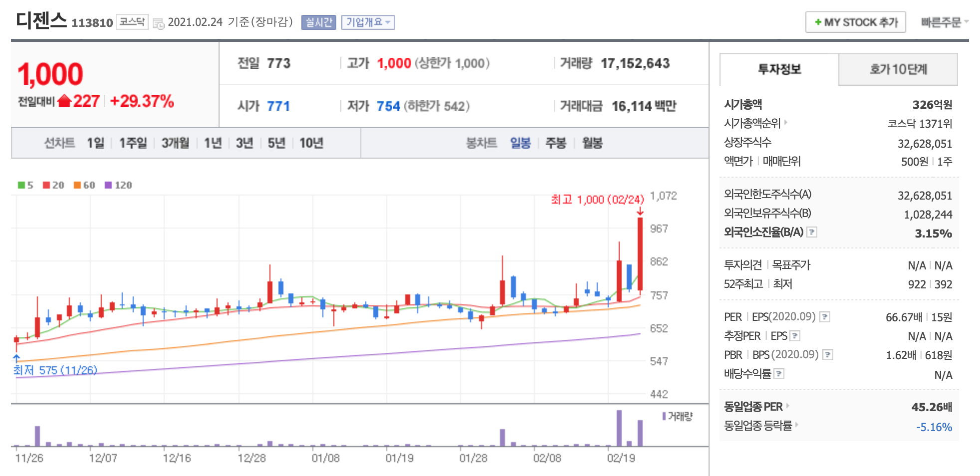Expand the 기업개요 dropdown
The height and width of the screenshot is (476, 980).
click(x=368, y=22)
